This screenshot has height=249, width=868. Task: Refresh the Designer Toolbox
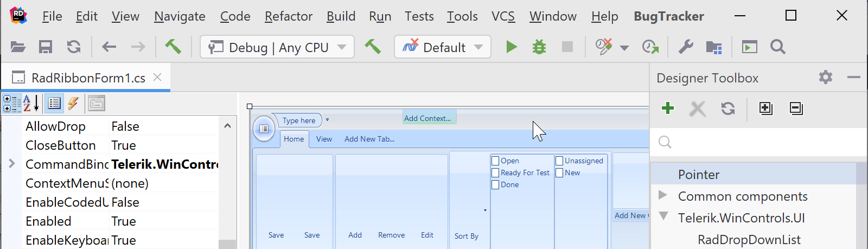tap(728, 108)
